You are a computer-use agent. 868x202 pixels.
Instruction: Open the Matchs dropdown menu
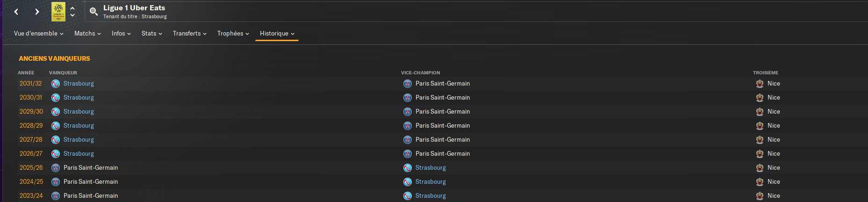[87, 34]
